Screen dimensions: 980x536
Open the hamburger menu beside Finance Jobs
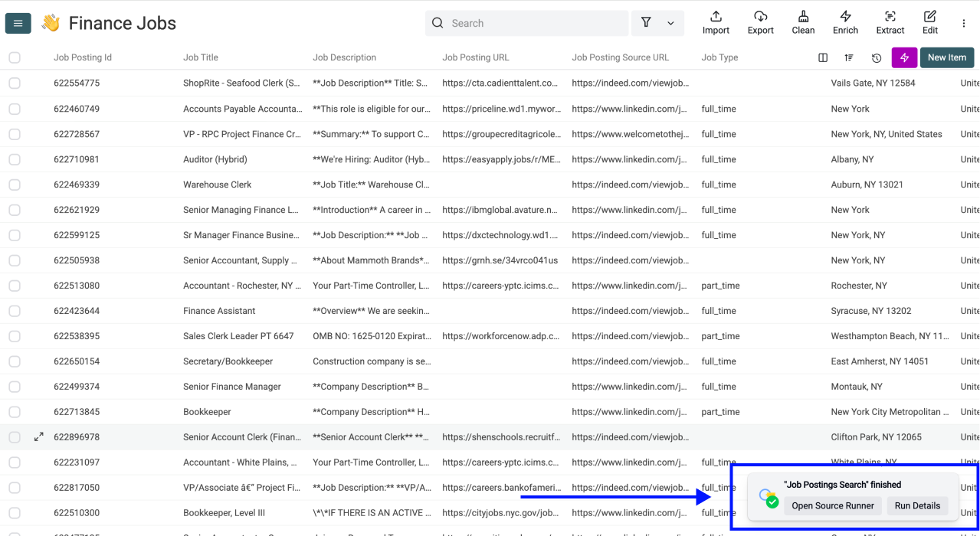point(18,24)
